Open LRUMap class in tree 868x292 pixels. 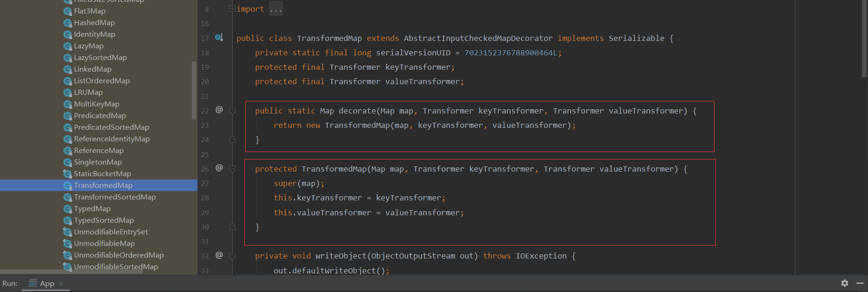[88, 92]
